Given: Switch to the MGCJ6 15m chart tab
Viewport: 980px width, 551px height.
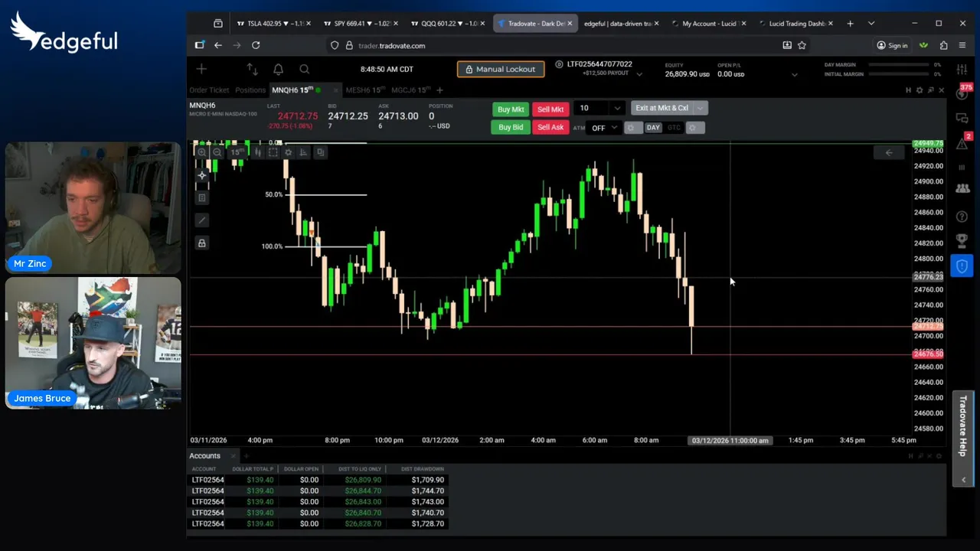Looking at the screenshot, I should pos(410,90).
